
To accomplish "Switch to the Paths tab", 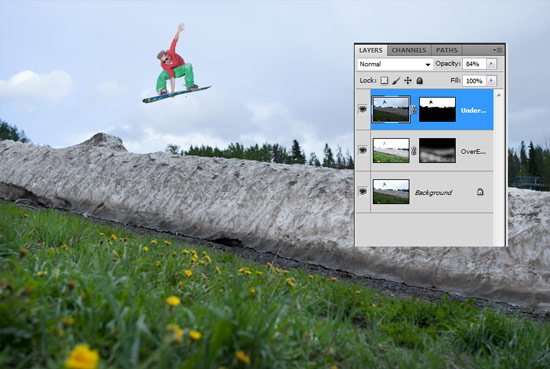I will 447,50.
